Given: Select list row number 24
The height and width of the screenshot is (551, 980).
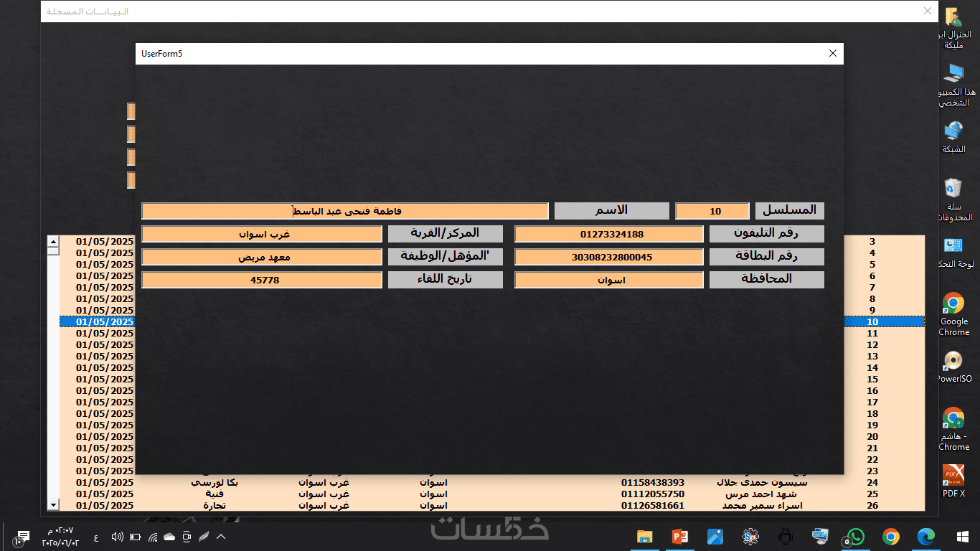Looking at the screenshot, I should pos(492,482).
